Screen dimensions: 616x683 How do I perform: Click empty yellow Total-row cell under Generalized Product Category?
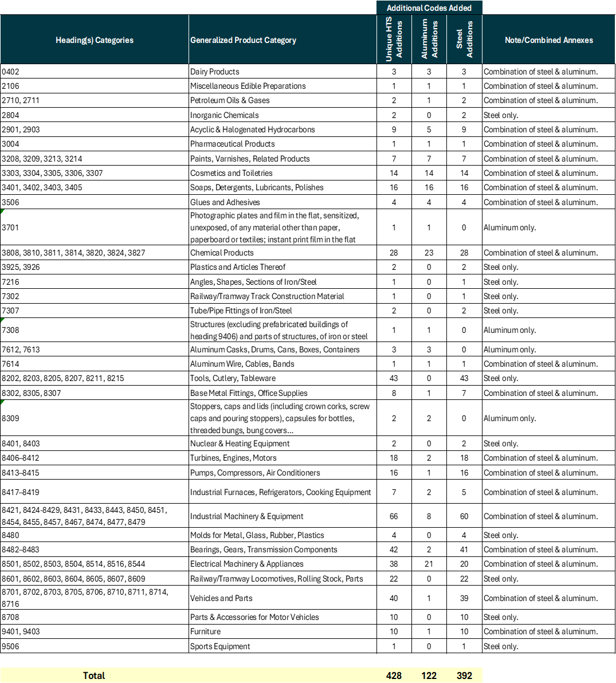coord(283,676)
